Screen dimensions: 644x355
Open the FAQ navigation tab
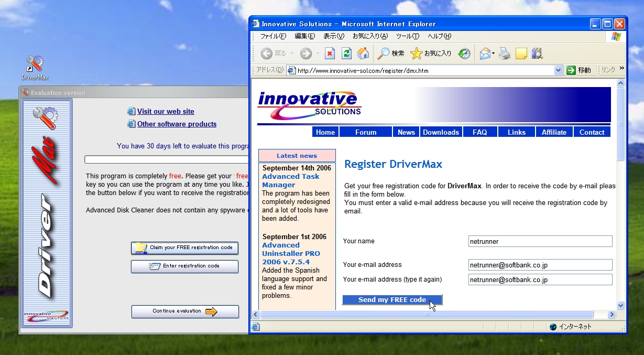tap(480, 132)
